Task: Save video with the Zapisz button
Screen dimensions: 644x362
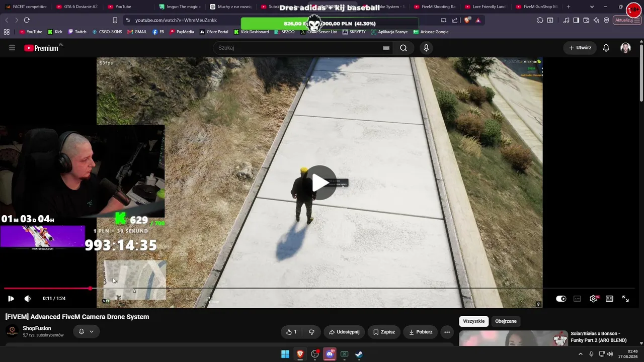Action: pos(384,332)
